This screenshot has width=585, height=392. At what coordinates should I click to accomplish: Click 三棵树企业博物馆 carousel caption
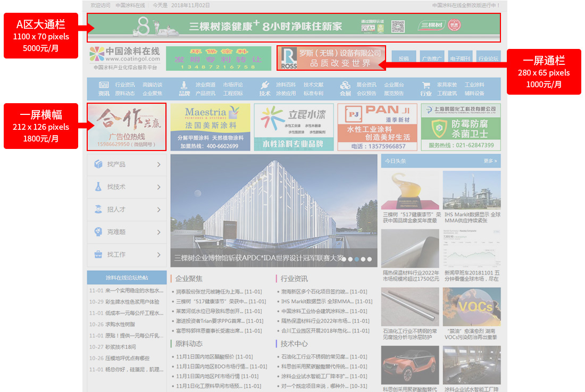coord(258,258)
